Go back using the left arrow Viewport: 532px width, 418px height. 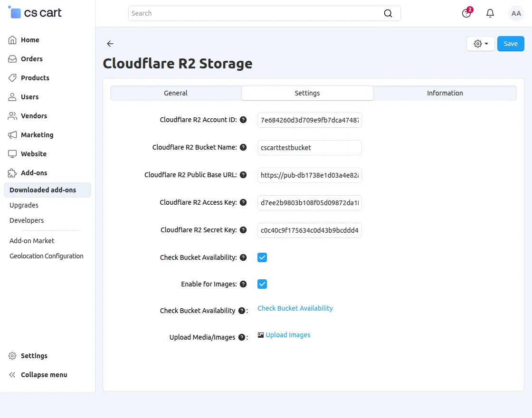[x=110, y=43]
